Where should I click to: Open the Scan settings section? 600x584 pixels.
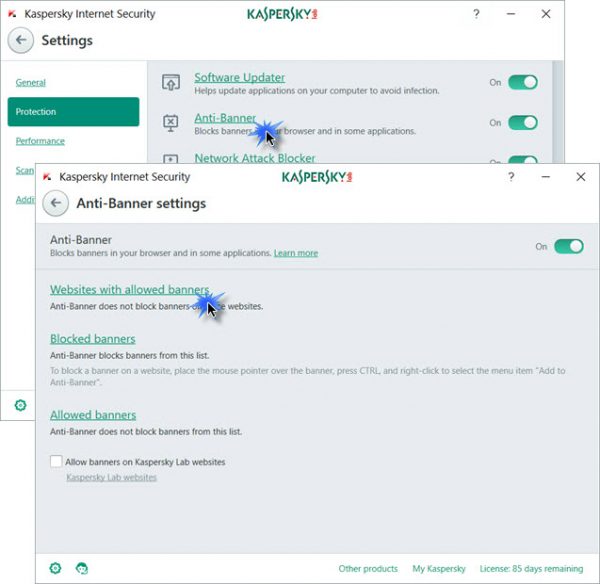pyautogui.click(x=25, y=170)
